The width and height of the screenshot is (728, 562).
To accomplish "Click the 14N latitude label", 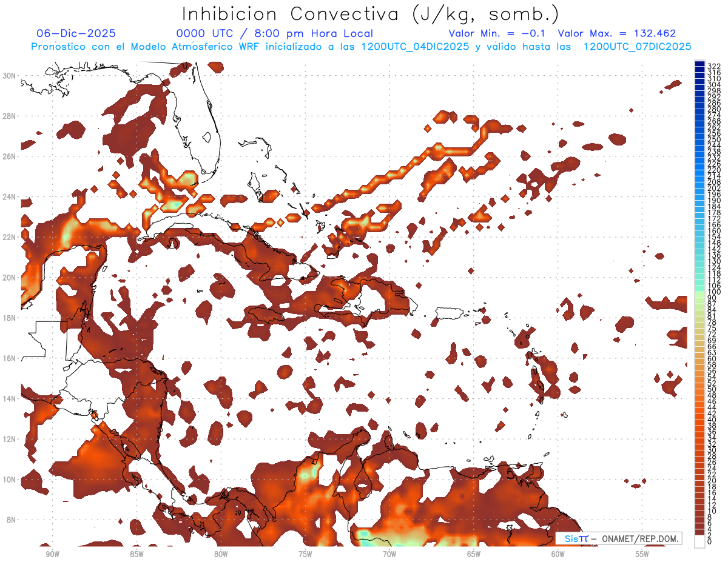I will 9,399.
